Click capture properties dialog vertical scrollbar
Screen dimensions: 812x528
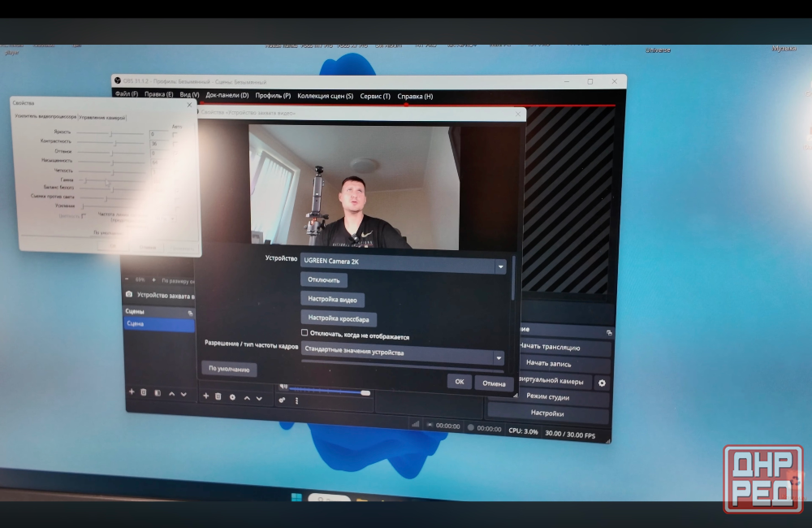point(513,279)
